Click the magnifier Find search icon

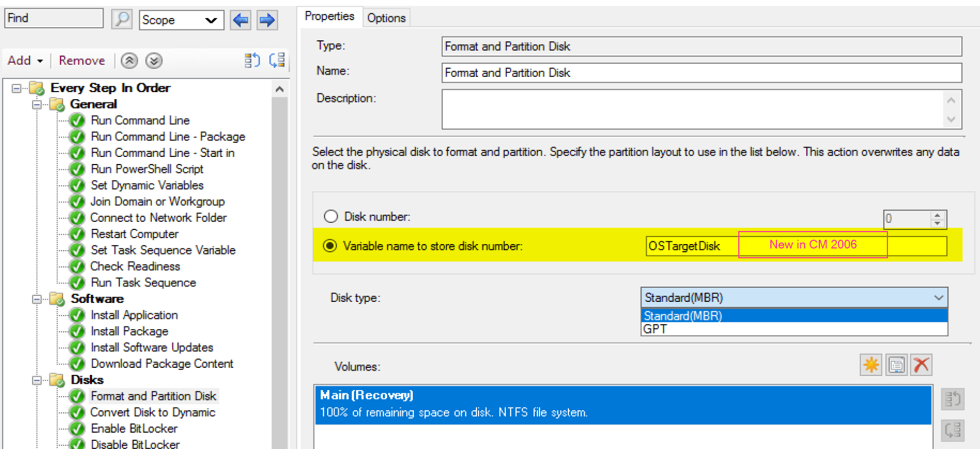coord(122,20)
